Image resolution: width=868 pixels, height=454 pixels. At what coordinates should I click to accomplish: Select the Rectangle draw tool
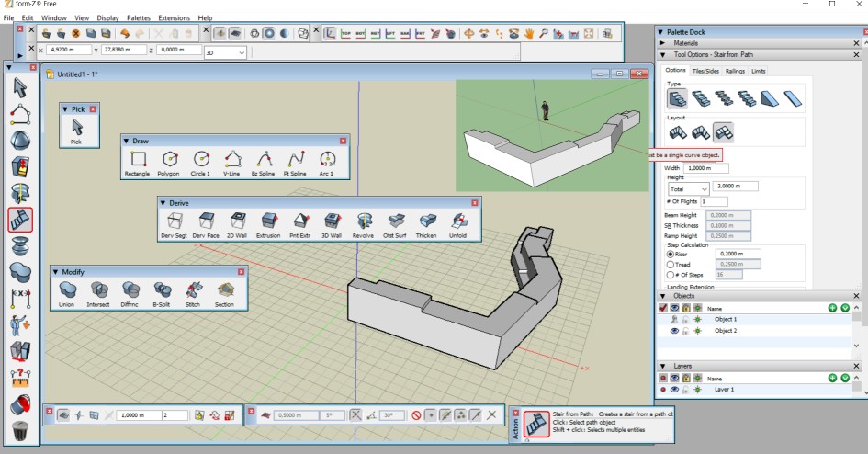pos(137,164)
